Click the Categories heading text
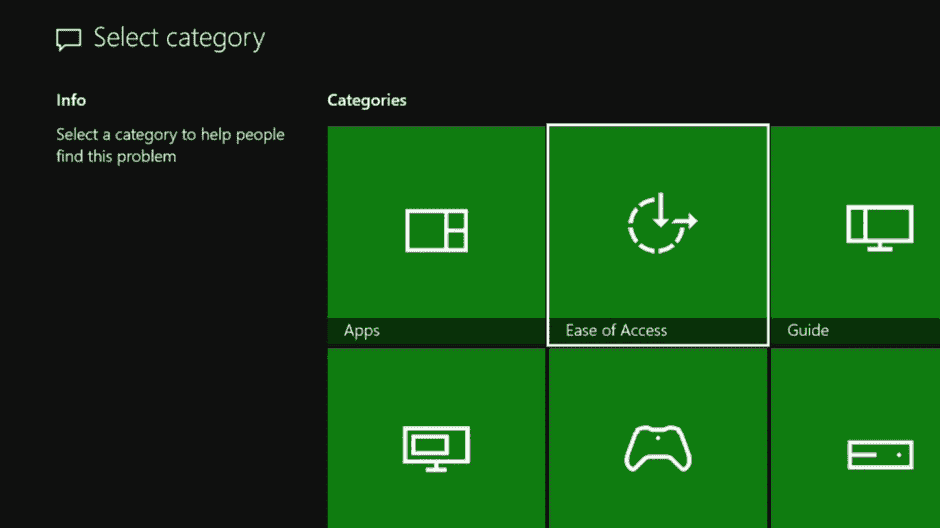Image resolution: width=940 pixels, height=528 pixels. (x=367, y=100)
